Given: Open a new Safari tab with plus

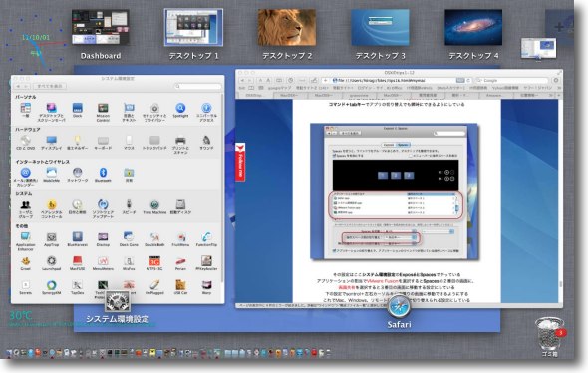Looking at the screenshot, I should point(559,96).
